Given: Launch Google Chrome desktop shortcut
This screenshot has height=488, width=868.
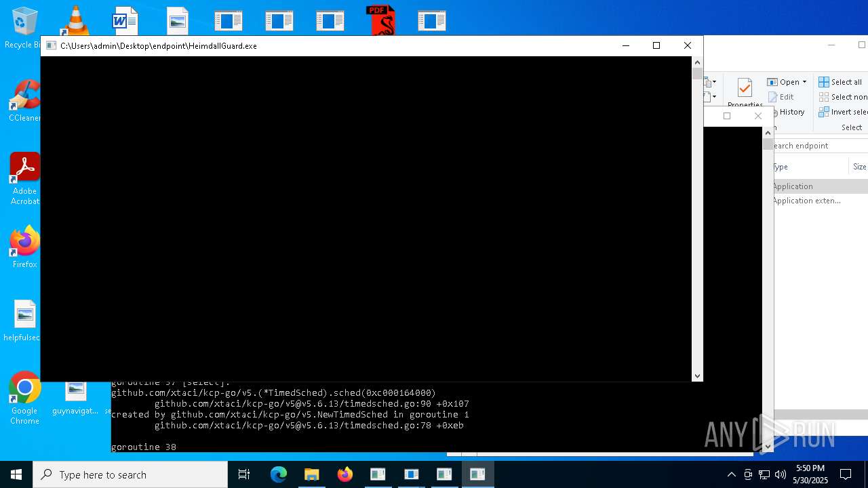Looking at the screenshot, I should pyautogui.click(x=24, y=399).
